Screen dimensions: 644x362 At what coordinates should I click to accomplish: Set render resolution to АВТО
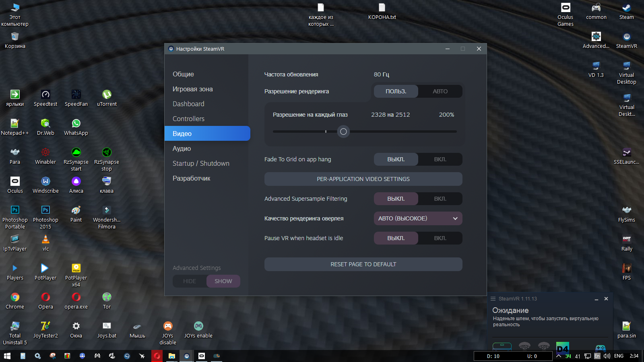click(440, 91)
